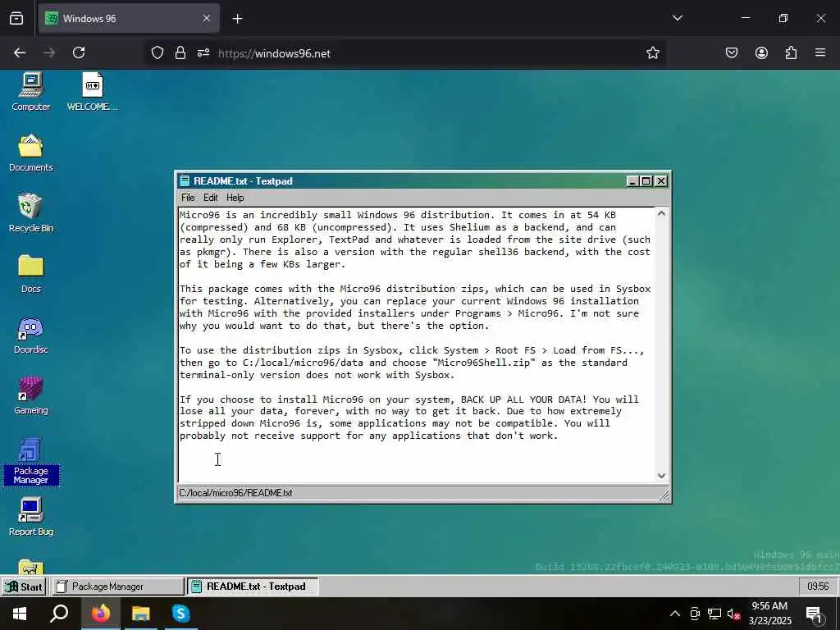The width and height of the screenshot is (840, 630).
Task: Click the Windows 96 Start button
Action: click(24, 587)
